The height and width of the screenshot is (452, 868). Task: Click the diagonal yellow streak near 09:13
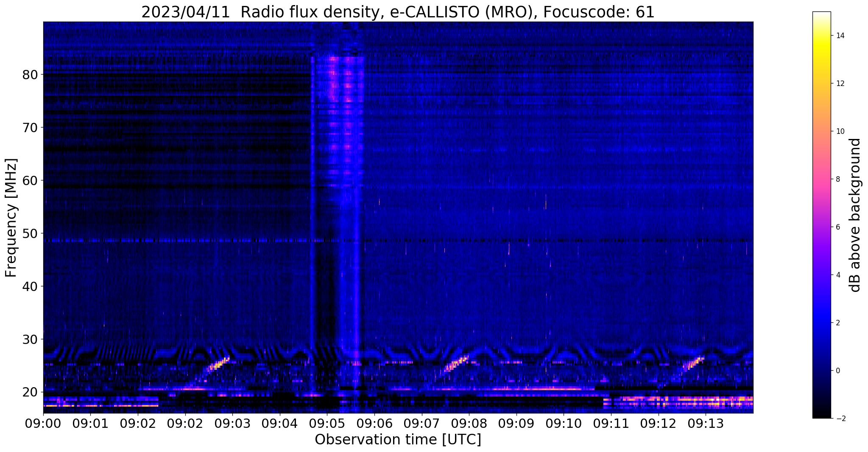coord(694,363)
